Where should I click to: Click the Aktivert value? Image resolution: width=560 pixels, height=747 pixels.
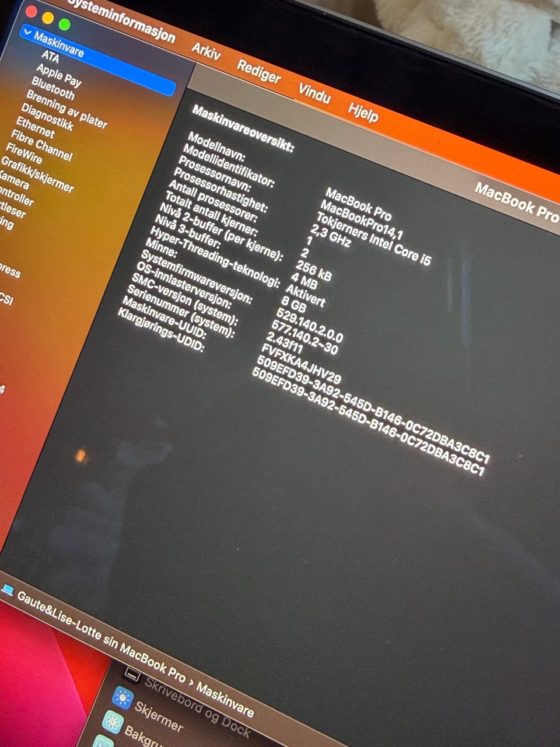point(305,296)
